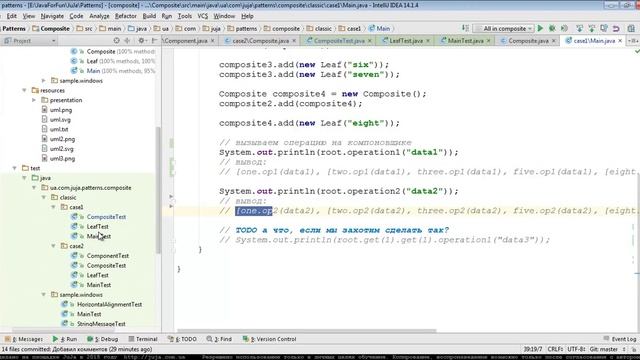Click the VCS update project icon
This screenshot has height=360, width=640.
coord(579,29)
